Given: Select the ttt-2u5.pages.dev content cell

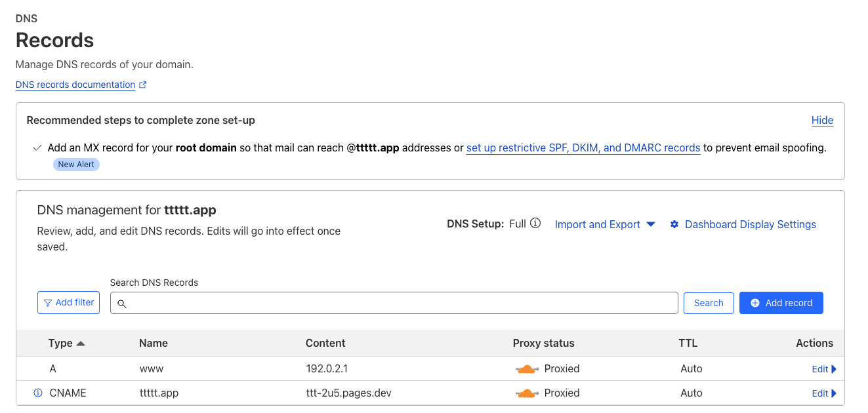Looking at the screenshot, I should [x=349, y=393].
